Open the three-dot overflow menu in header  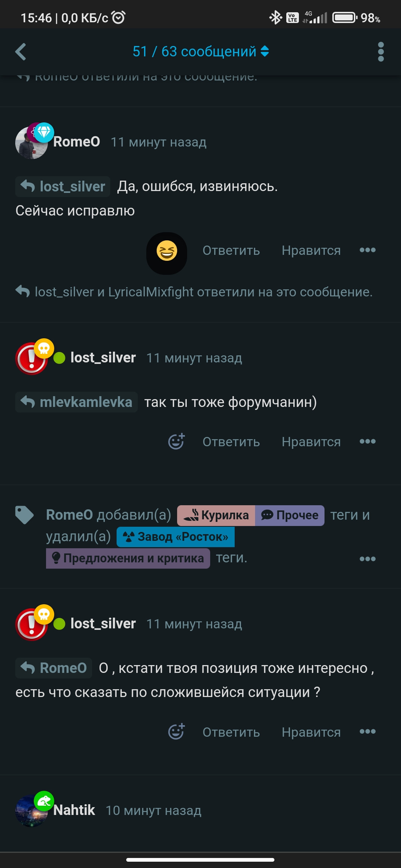[381, 52]
